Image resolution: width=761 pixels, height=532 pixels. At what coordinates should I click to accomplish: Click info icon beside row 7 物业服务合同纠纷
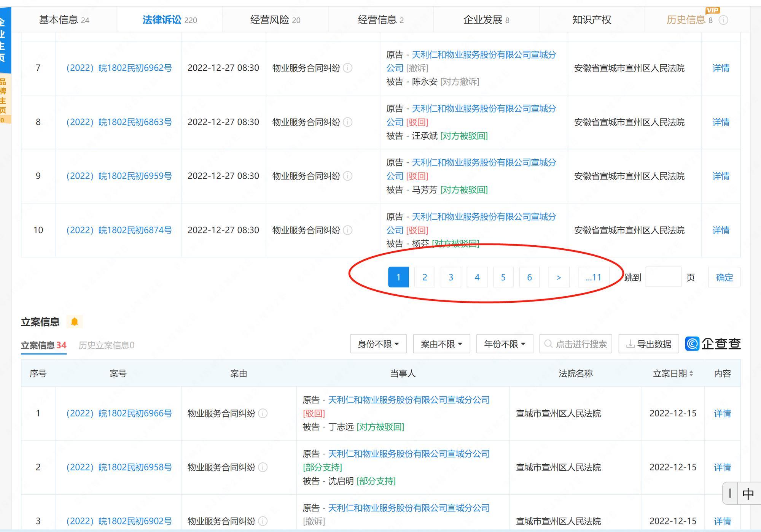(x=347, y=68)
